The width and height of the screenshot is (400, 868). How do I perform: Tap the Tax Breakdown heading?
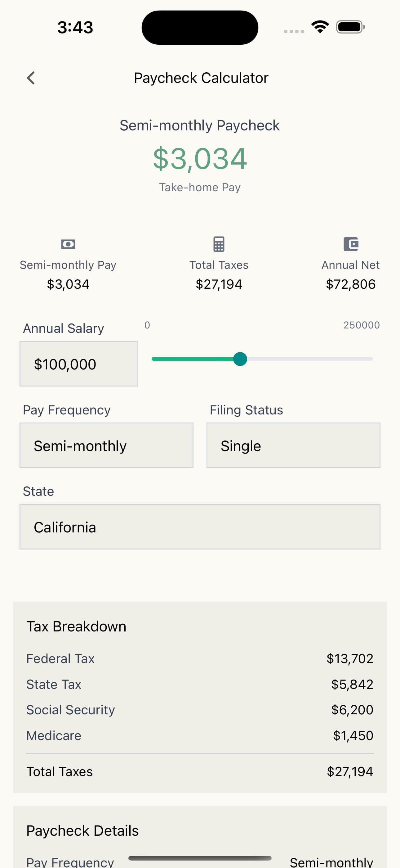tap(76, 626)
